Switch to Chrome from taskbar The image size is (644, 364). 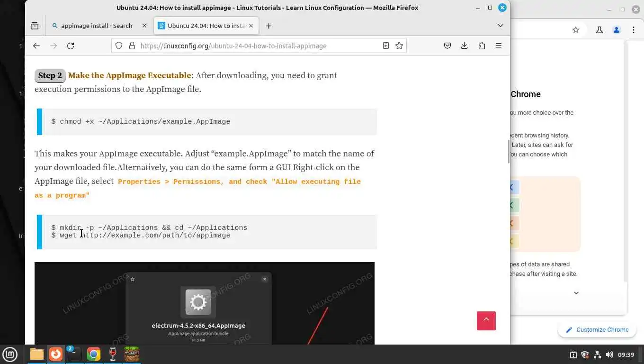tap(94, 354)
